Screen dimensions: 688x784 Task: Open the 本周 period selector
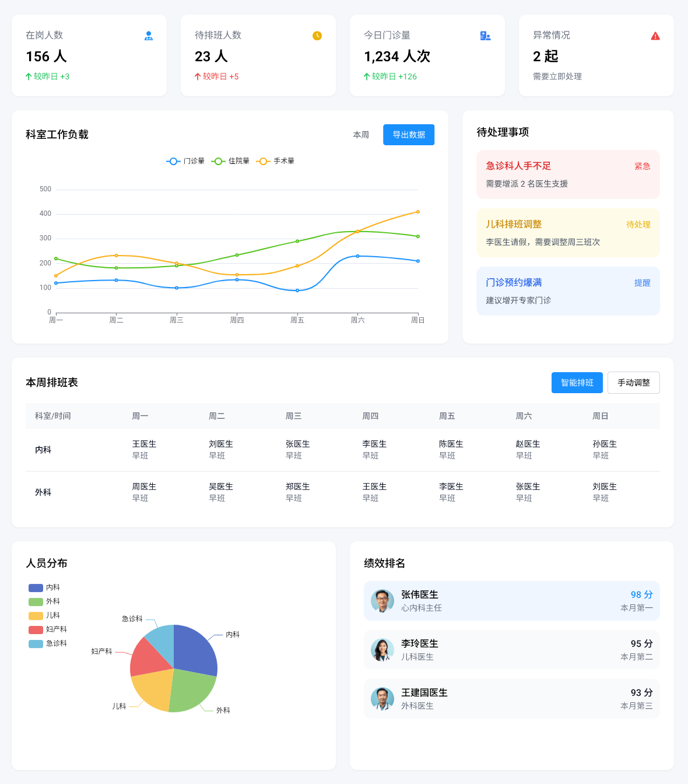pos(361,135)
